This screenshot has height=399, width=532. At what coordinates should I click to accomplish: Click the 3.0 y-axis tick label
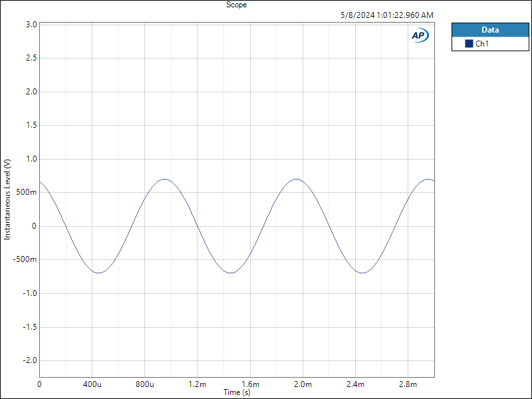click(32, 25)
